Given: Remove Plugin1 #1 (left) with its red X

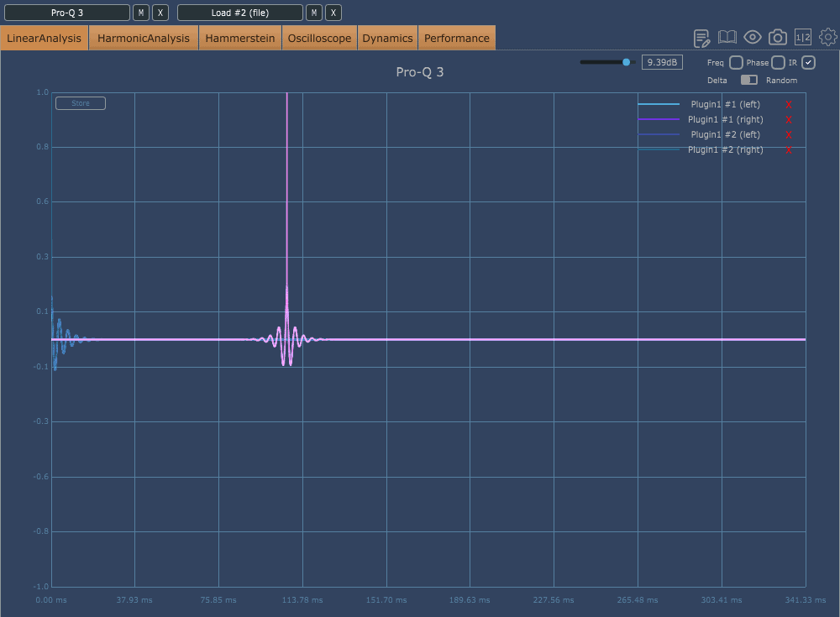Looking at the screenshot, I should pyautogui.click(x=788, y=104).
